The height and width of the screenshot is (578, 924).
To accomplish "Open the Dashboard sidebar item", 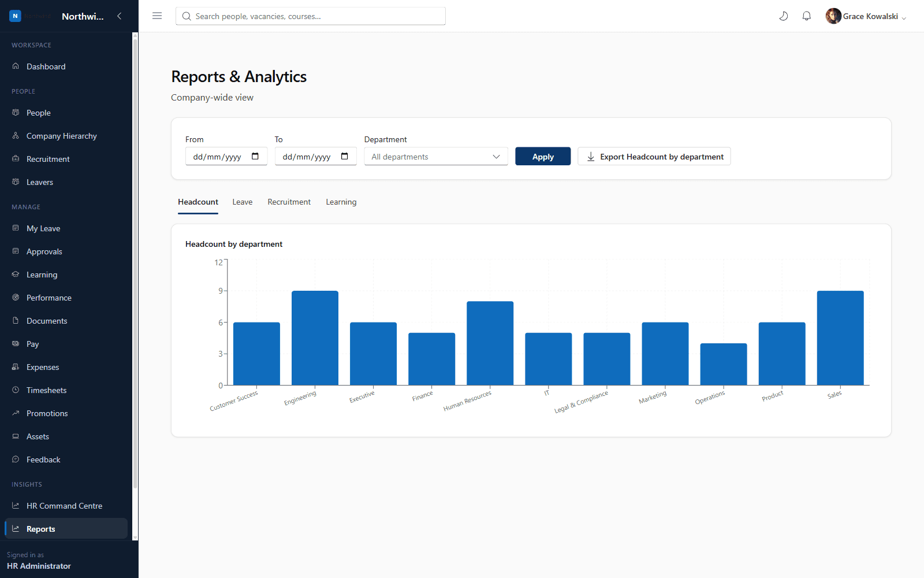I will 66,66.
